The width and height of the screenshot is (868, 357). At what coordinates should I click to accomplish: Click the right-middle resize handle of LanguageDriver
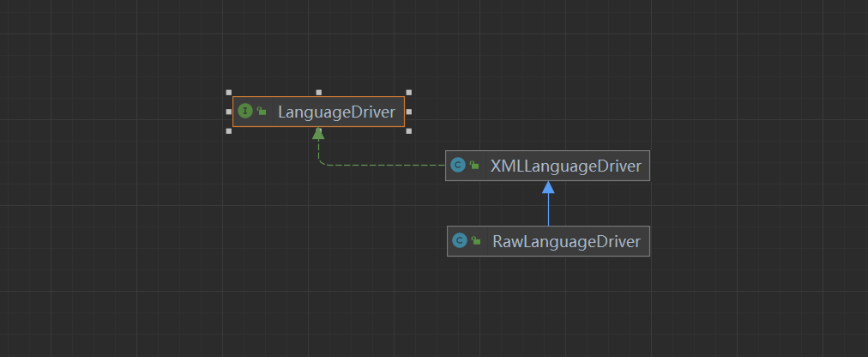pyautogui.click(x=408, y=112)
